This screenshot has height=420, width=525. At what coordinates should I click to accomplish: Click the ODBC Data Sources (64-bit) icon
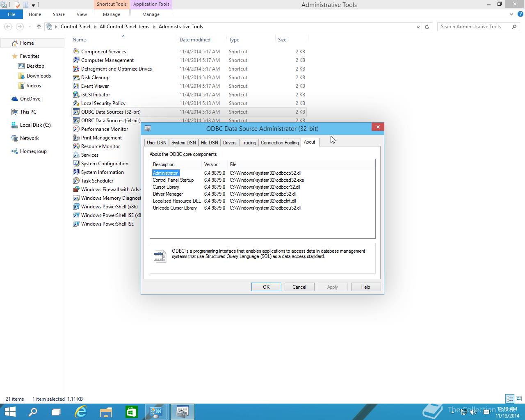pyautogui.click(x=76, y=120)
